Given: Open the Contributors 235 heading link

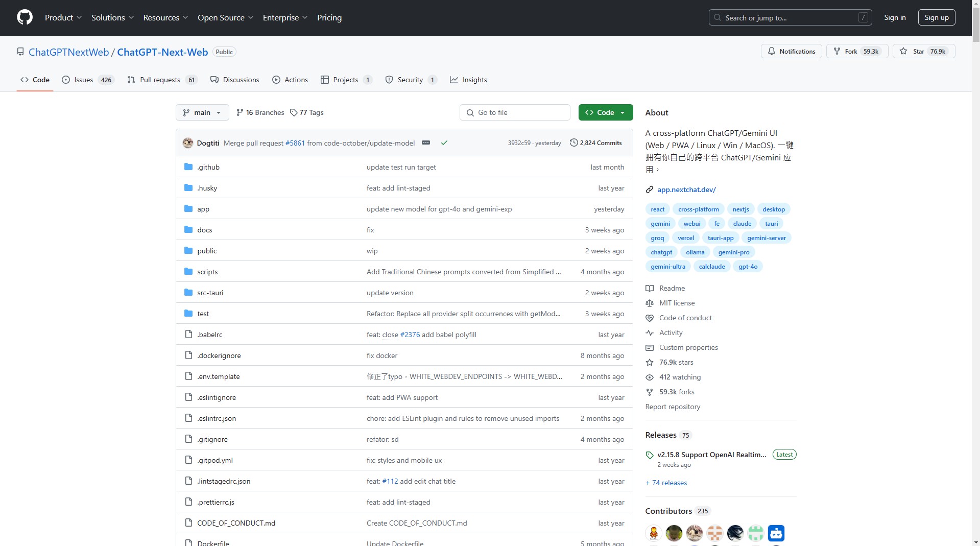Looking at the screenshot, I should 678,511.
